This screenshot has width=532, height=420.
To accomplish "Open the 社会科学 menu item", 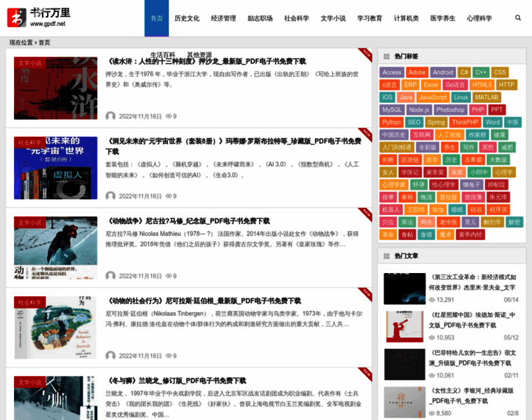I will click(297, 18).
